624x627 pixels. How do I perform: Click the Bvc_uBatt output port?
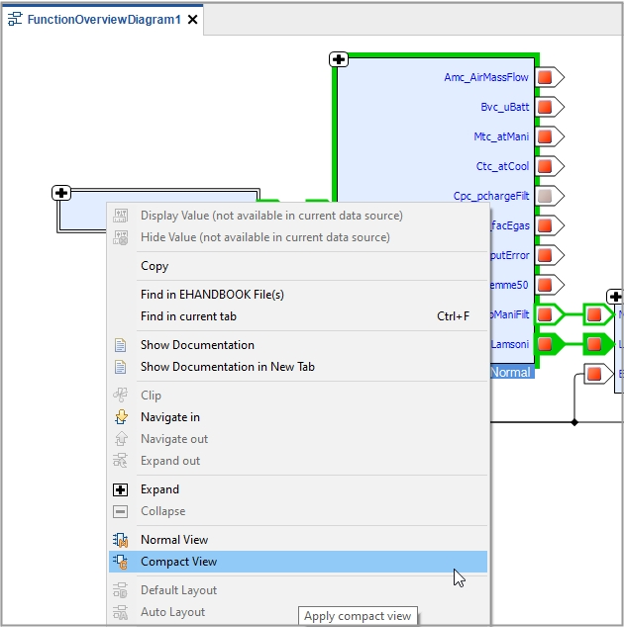pos(550,107)
